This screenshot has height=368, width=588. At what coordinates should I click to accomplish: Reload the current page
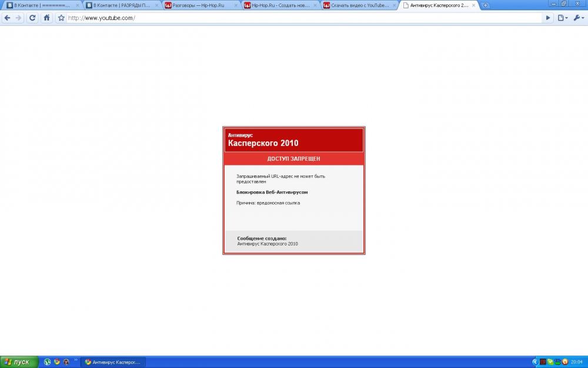click(32, 18)
